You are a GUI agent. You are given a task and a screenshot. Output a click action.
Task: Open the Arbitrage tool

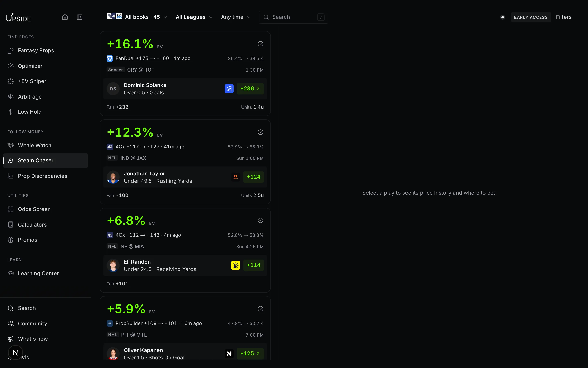click(x=46, y=97)
